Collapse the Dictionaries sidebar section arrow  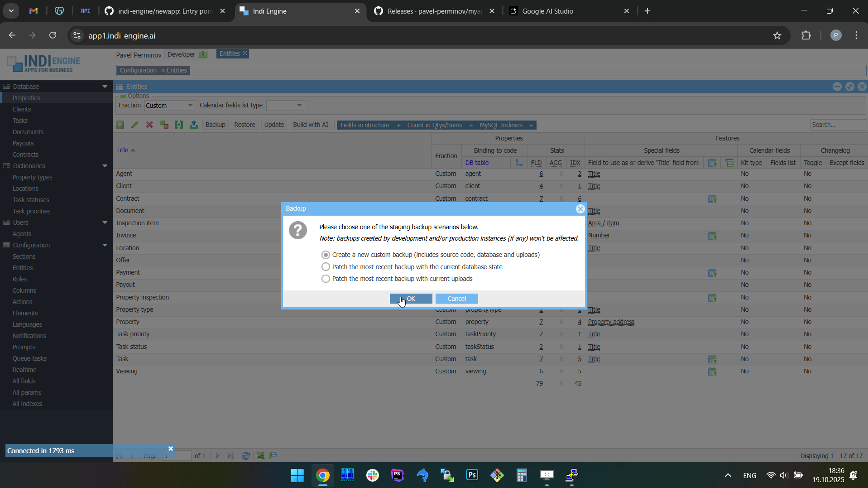[105, 166]
